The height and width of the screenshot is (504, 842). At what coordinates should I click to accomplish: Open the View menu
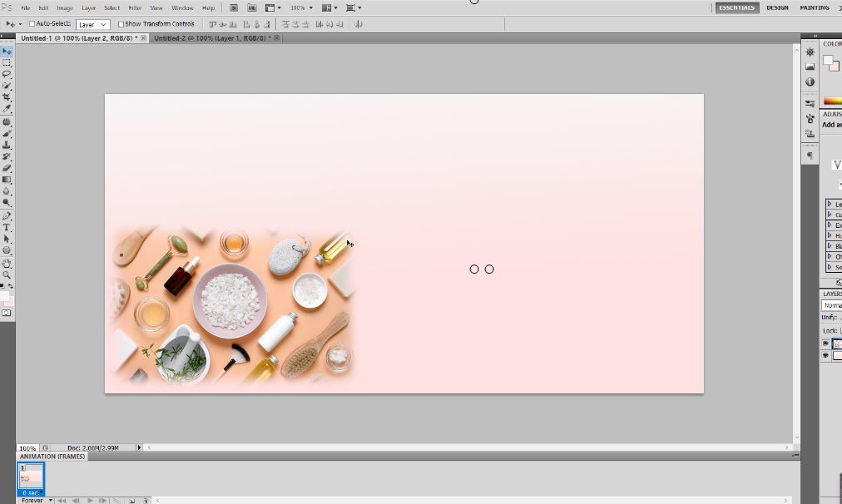pyautogui.click(x=156, y=8)
